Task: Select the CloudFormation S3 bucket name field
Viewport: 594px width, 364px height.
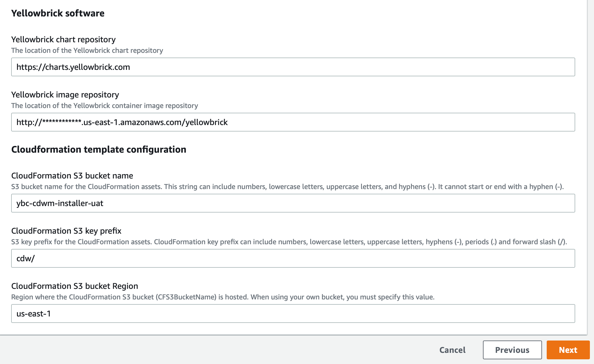Action: tap(293, 203)
